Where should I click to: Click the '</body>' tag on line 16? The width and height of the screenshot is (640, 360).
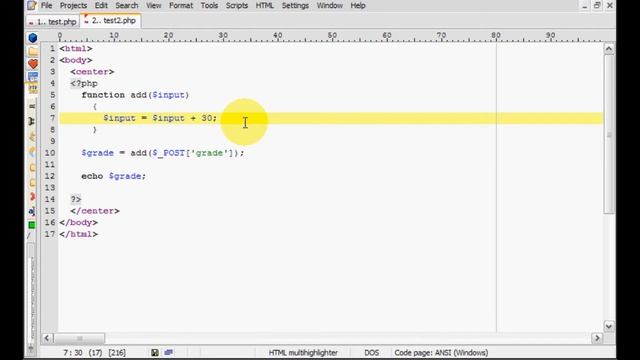pos(79,222)
